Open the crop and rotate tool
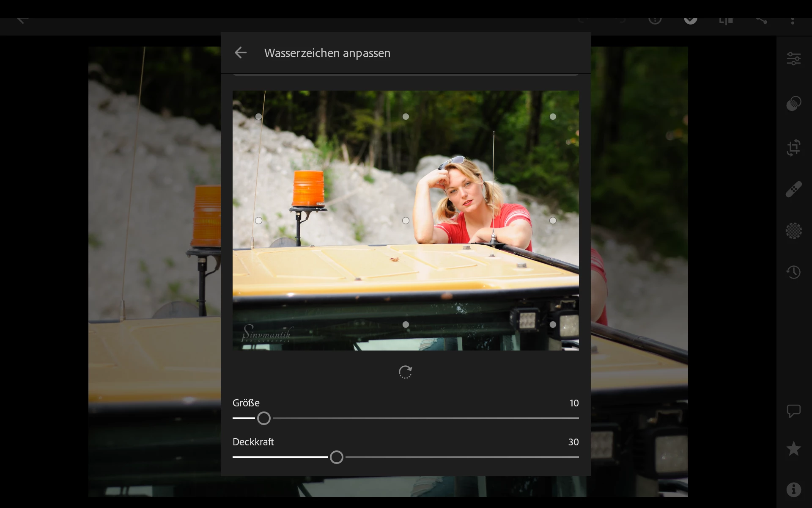Image resolution: width=812 pixels, height=508 pixels. point(793,148)
